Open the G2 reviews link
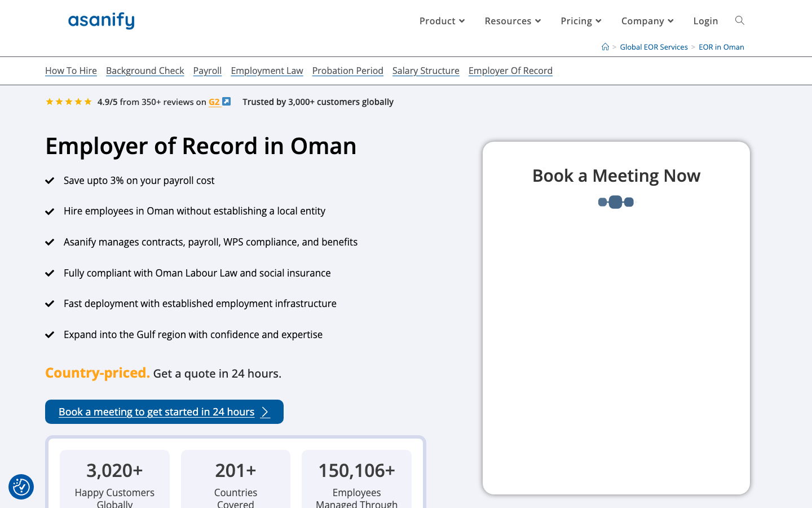 tap(214, 102)
